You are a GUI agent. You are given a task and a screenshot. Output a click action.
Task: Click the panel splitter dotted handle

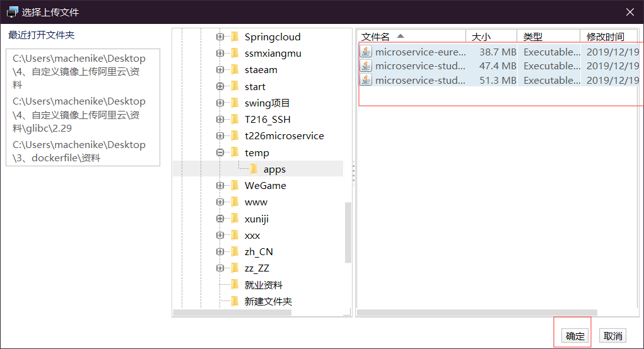(x=354, y=172)
